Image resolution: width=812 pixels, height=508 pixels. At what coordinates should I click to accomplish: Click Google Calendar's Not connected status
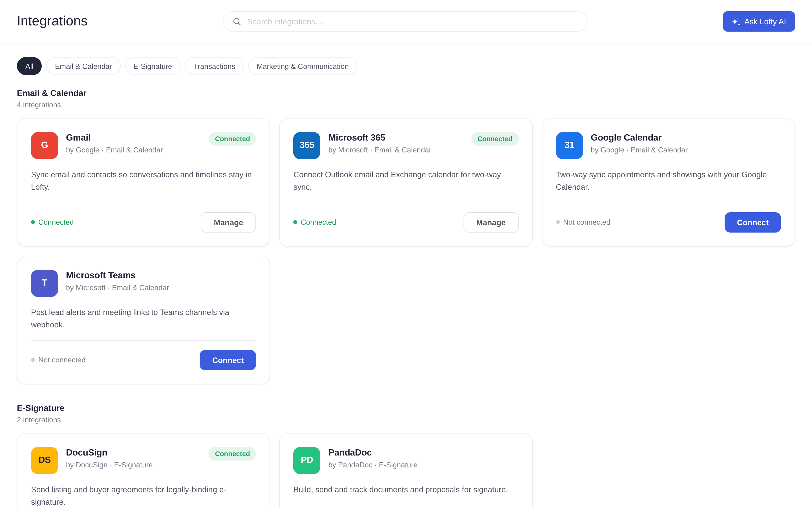tap(586, 222)
